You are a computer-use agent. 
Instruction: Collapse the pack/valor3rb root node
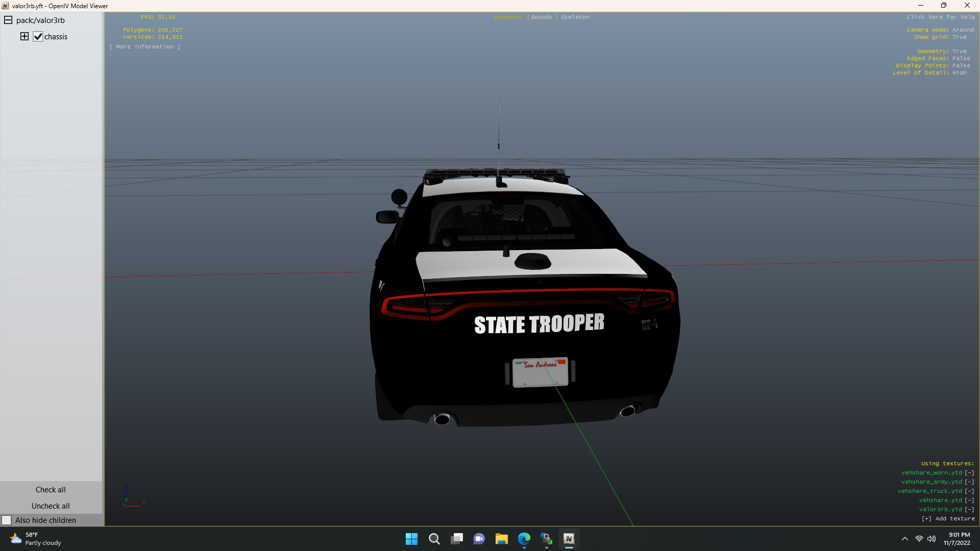pyautogui.click(x=8, y=20)
